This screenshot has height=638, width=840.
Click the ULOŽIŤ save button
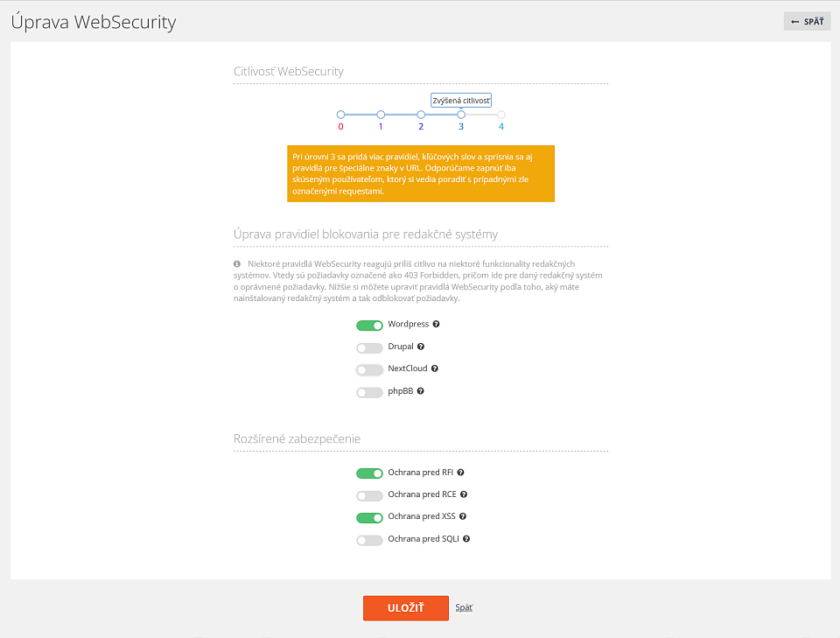click(x=405, y=608)
